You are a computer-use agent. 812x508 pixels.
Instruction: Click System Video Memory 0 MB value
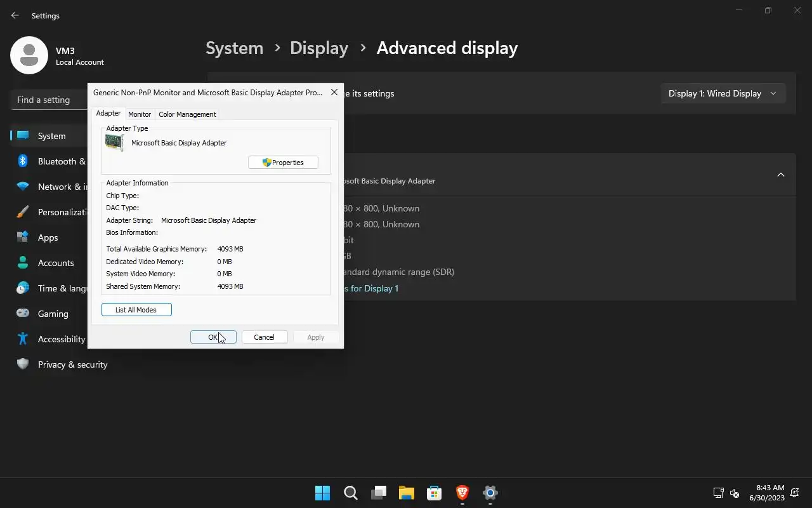225,274
